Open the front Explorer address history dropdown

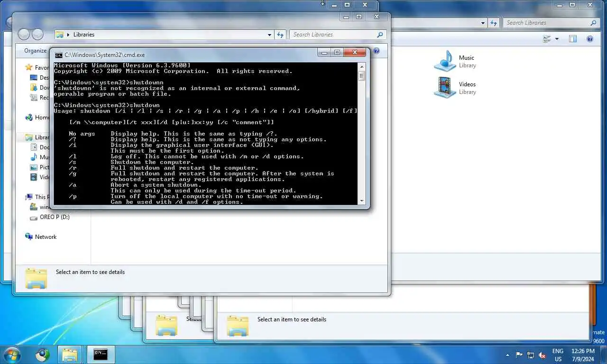[x=270, y=35]
